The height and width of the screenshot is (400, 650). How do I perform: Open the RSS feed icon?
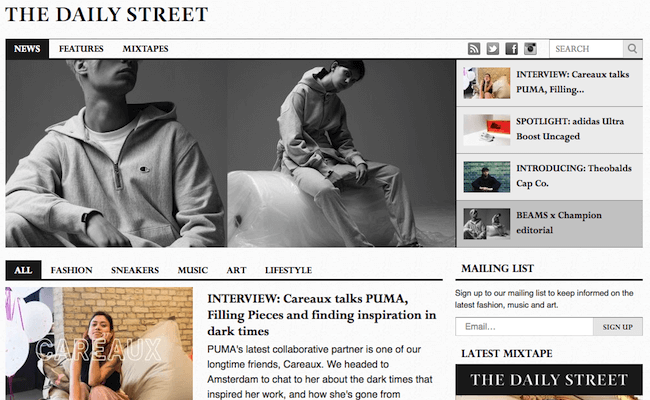[x=474, y=48]
